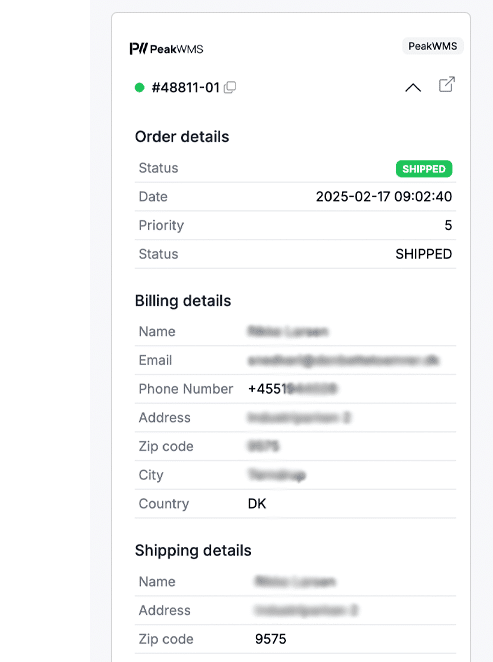Click the blurred billing email value
Image resolution: width=493 pixels, height=662 pixels.
[x=343, y=360]
